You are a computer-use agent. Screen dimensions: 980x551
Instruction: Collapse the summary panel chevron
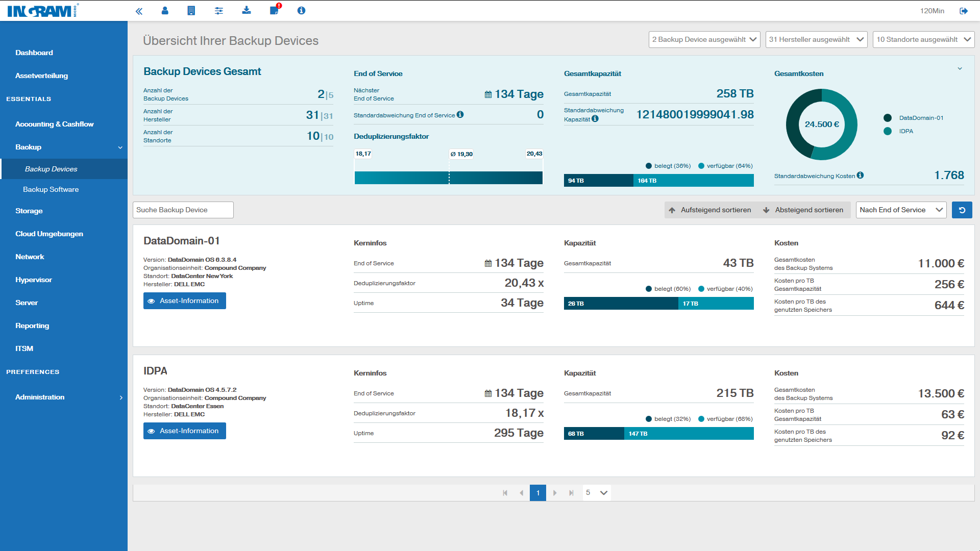(x=960, y=68)
